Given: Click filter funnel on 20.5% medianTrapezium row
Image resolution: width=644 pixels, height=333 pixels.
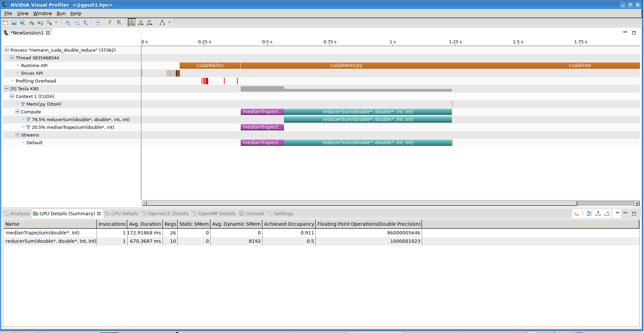Looking at the screenshot, I should (x=28, y=127).
